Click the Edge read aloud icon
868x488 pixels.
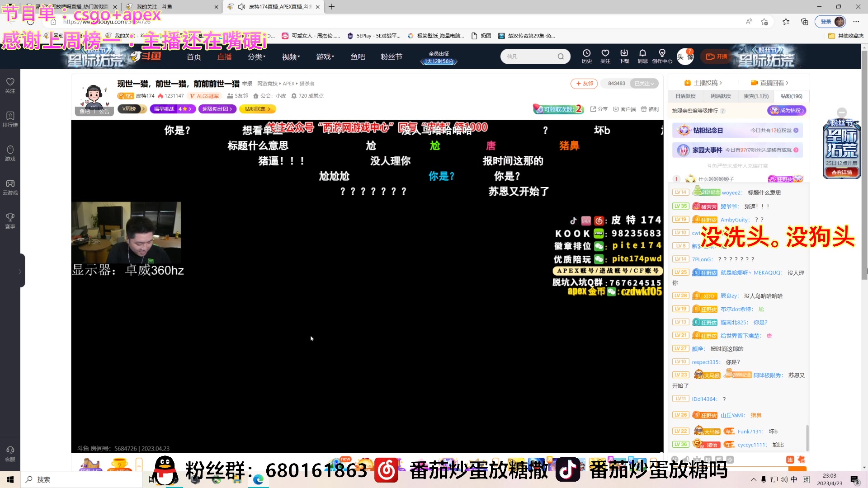click(x=749, y=22)
